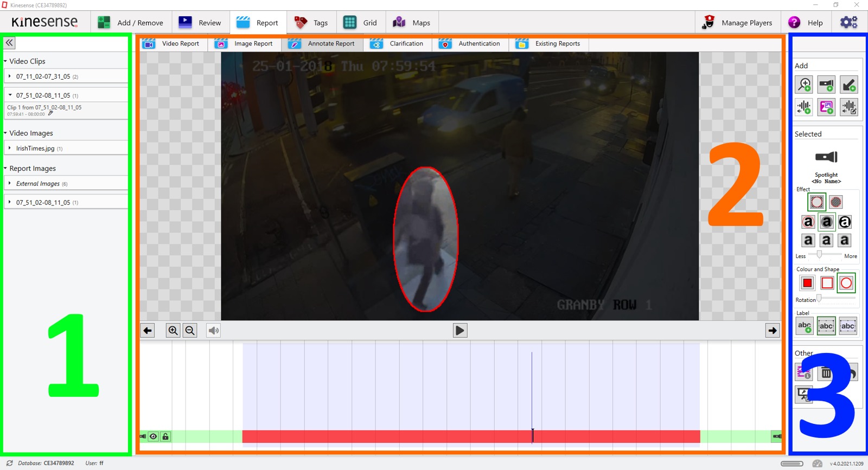Add a new text label
Viewport: 868px width, 470px height.
(805, 326)
